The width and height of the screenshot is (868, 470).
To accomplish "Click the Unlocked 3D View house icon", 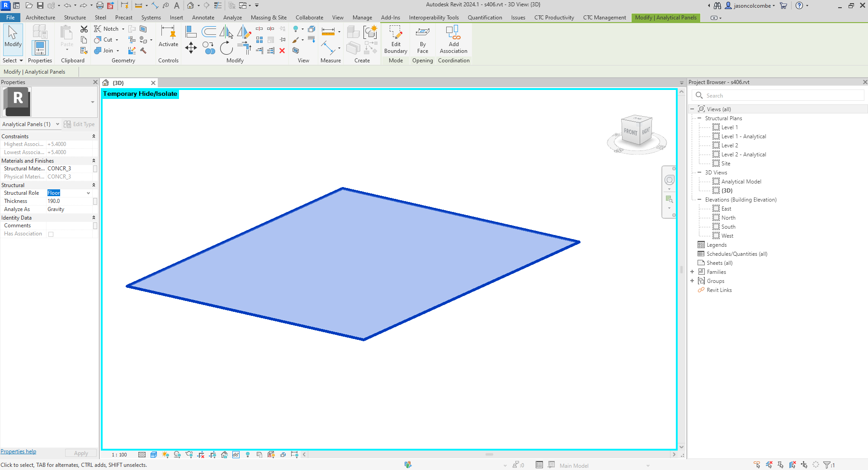I will tap(224, 455).
